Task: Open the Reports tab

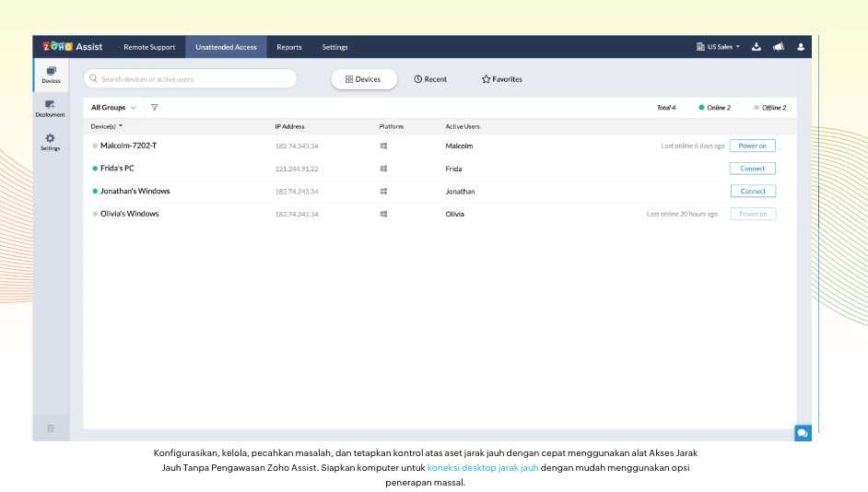Action: (288, 47)
